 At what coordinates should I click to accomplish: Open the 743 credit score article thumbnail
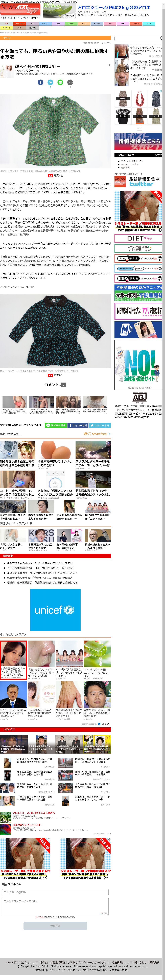tap(55, 479)
